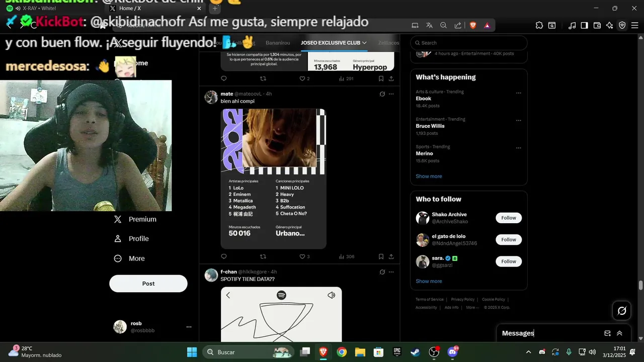The height and width of the screenshot is (362, 644).
Task: Focus the X Search field
Action: pos(469,43)
